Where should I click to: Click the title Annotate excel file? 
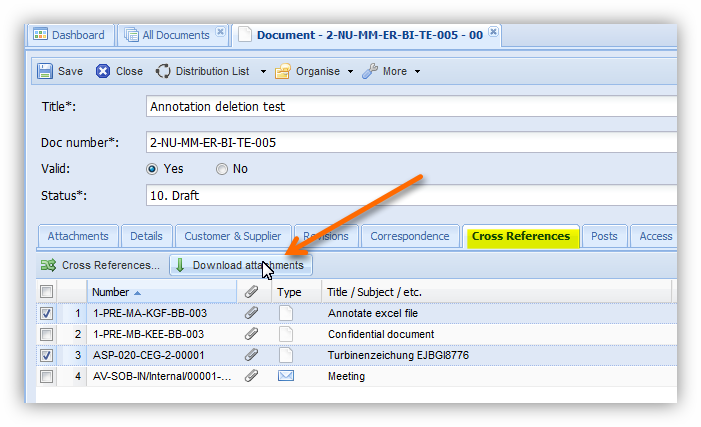373,313
